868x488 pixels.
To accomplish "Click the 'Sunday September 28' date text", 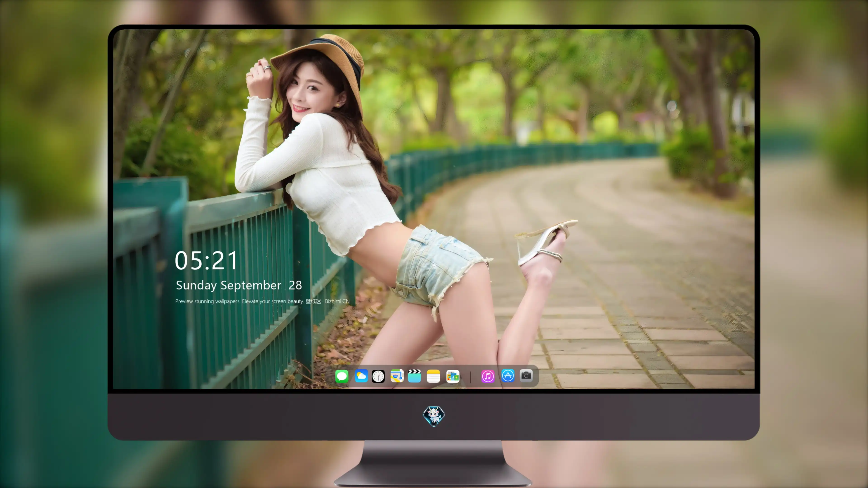I will coord(239,285).
